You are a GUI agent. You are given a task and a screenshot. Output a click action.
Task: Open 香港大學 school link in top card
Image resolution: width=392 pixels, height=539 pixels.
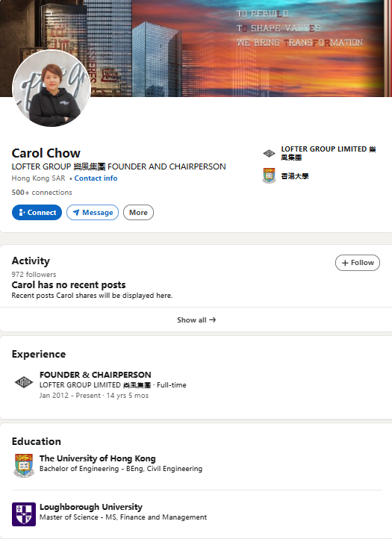[295, 176]
